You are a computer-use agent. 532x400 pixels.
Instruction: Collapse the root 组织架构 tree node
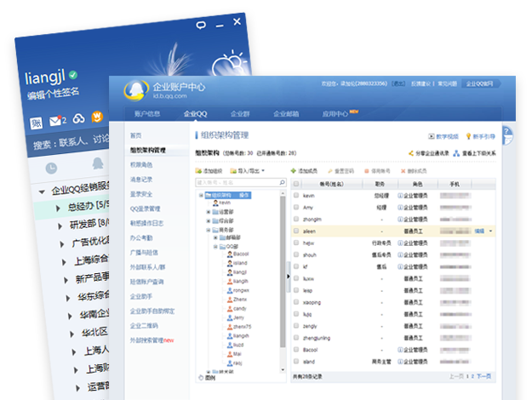pos(201,195)
